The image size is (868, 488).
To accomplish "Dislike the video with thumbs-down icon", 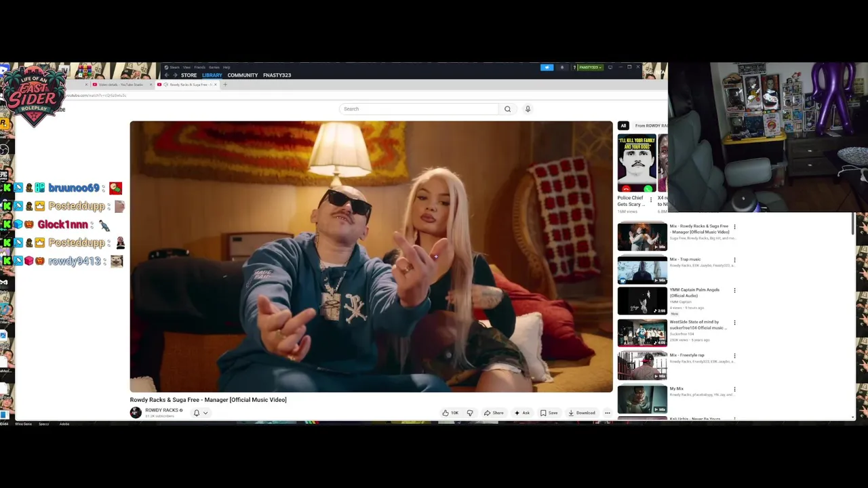I will pyautogui.click(x=470, y=413).
